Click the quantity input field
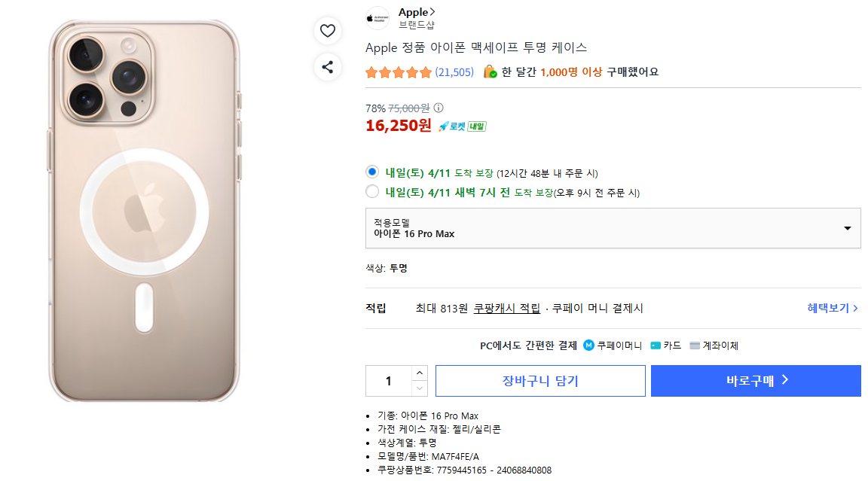 (x=389, y=381)
